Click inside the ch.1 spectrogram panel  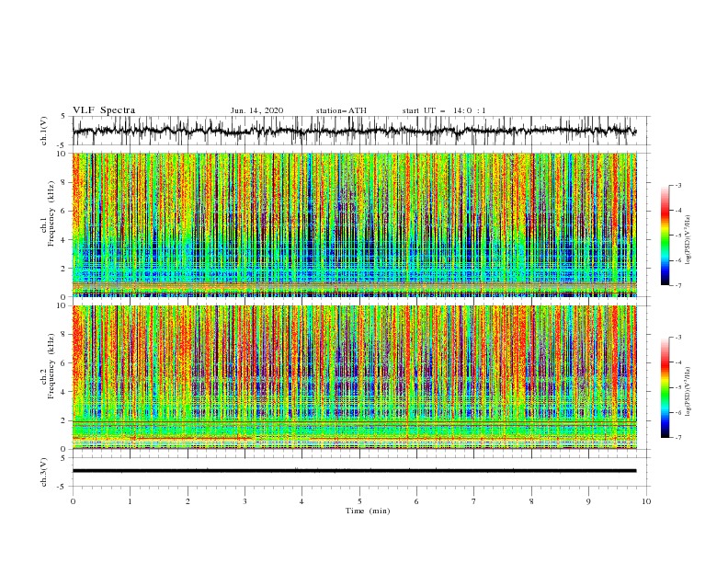[354, 224]
